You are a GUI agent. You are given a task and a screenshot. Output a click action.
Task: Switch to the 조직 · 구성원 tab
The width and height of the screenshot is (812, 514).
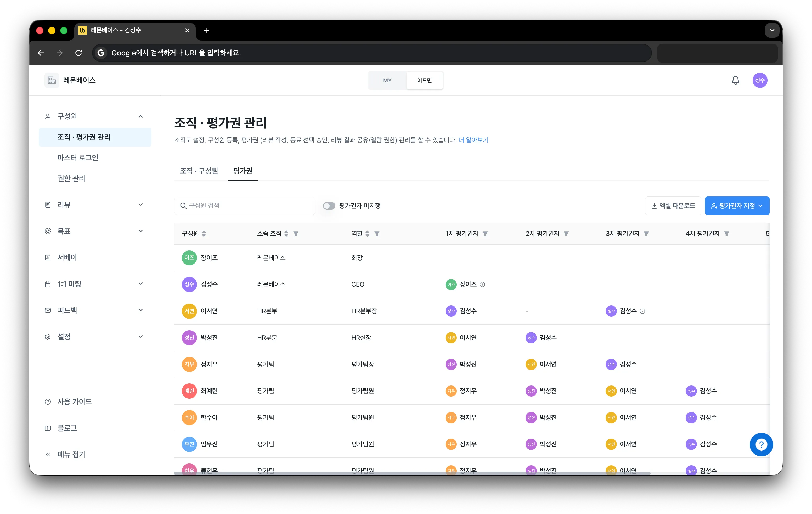click(199, 171)
